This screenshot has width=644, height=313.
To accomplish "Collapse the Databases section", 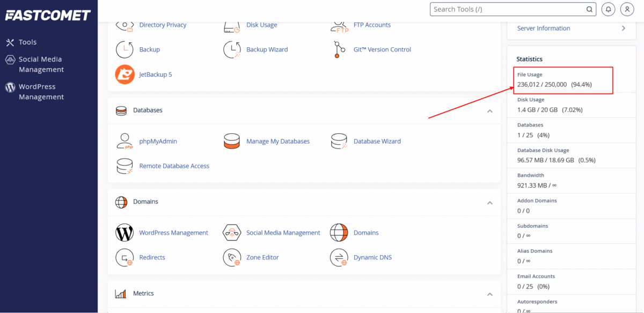I will (x=489, y=111).
